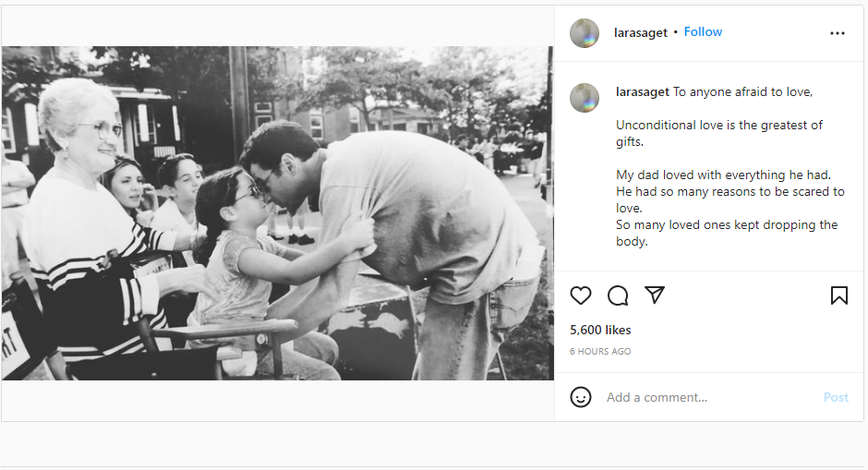Open the larasaget username in the caption

pyautogui.click(x=643, y=92)
